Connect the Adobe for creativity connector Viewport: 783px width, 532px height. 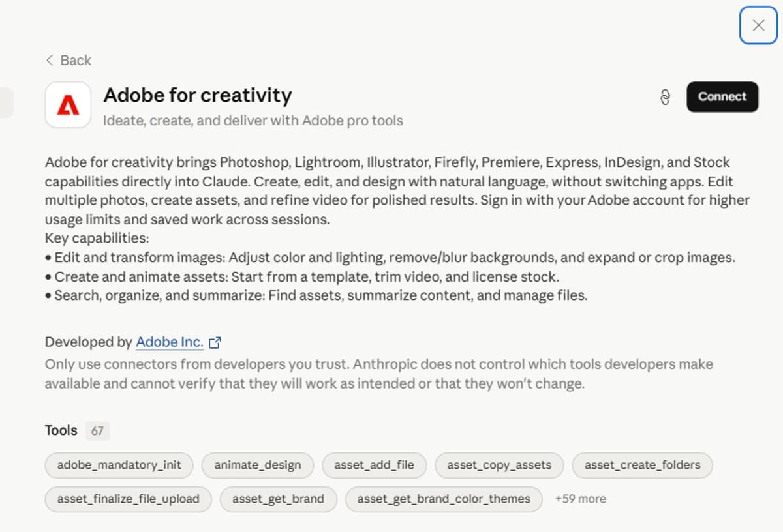coord(722,96)
